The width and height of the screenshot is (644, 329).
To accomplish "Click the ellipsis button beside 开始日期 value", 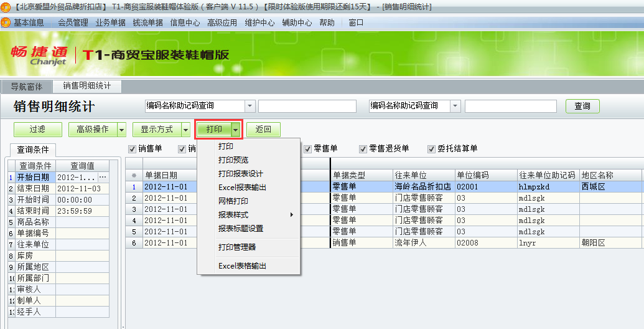I will coord(103,177).
